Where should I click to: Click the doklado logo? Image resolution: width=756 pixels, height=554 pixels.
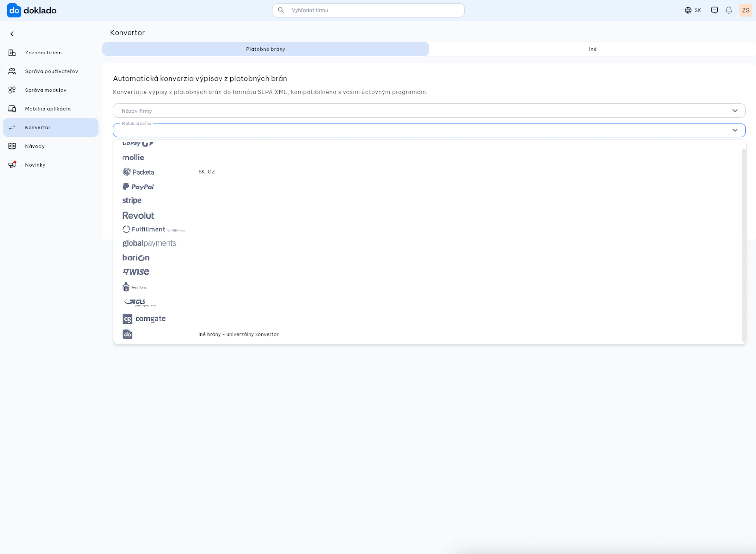32,10
